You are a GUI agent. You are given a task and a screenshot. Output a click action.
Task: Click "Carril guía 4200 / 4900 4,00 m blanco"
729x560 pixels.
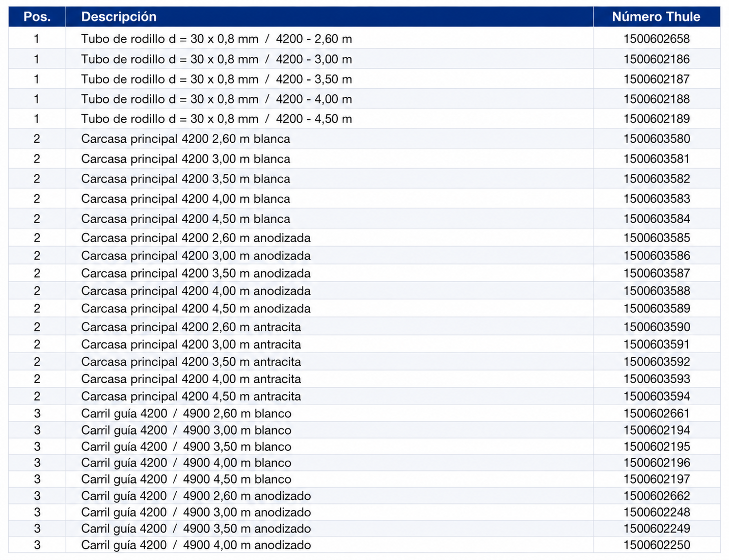click(186, 463)
